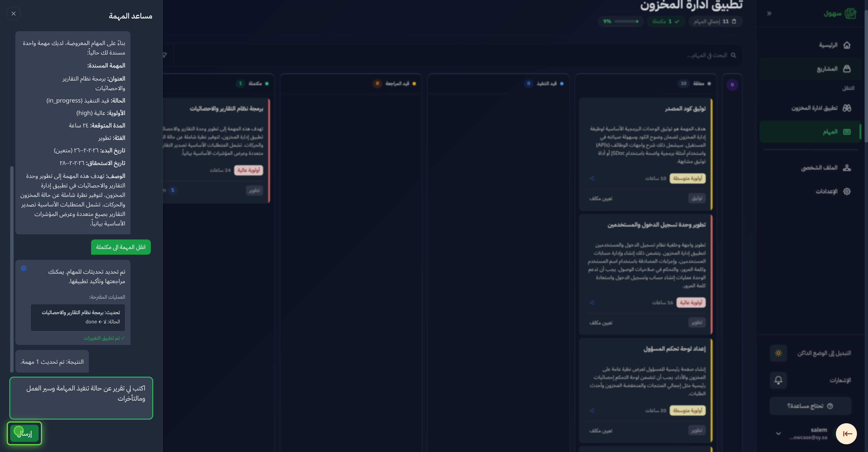
Task: Click تعيين مكلف on the إعداد لوحة تحكم المسؤول card
Action: [x=602, y=431]
